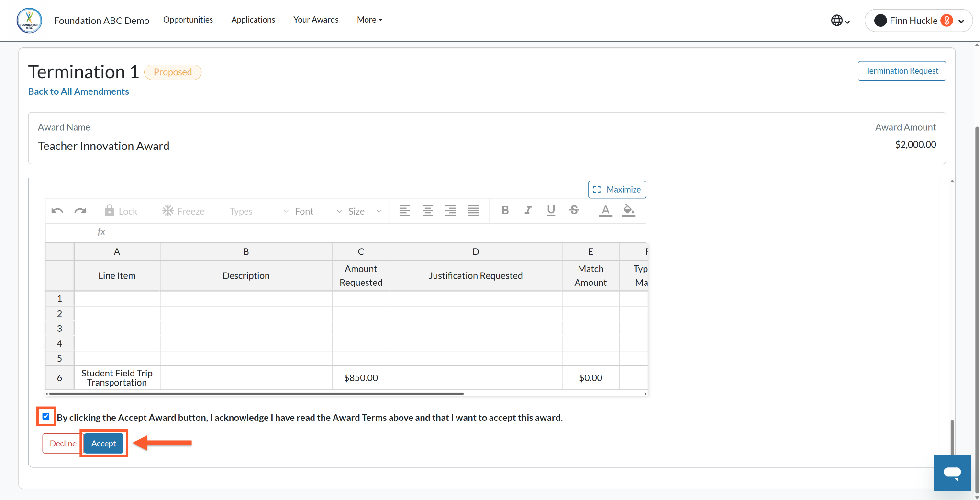Image resolution: width=980 pixels, height=500 pixels.
Task: Click the Match Amount header cell
Action: 590,275
